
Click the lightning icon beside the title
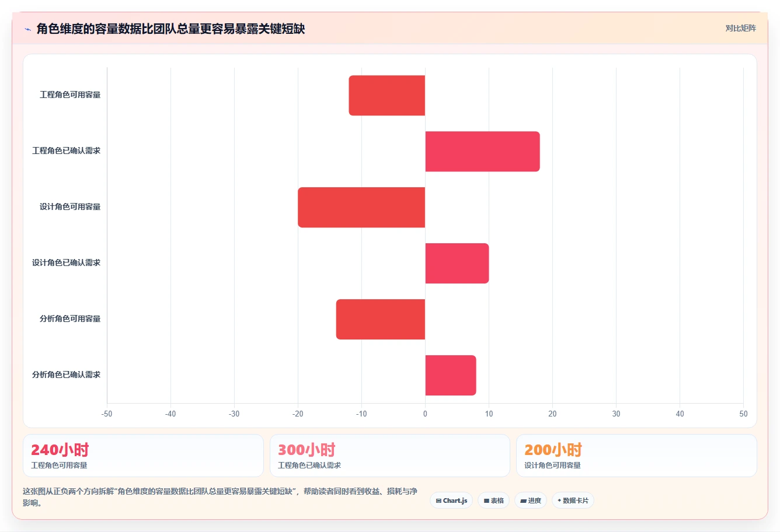(27, 29)
